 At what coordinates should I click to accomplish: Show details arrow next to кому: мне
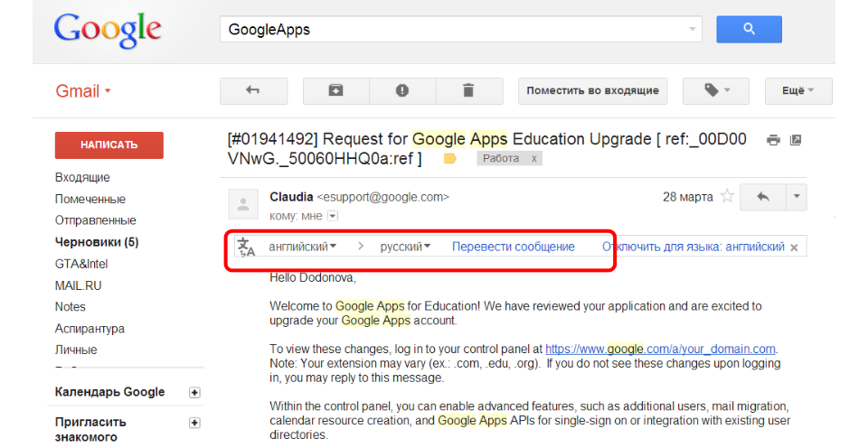pos(333,216)
